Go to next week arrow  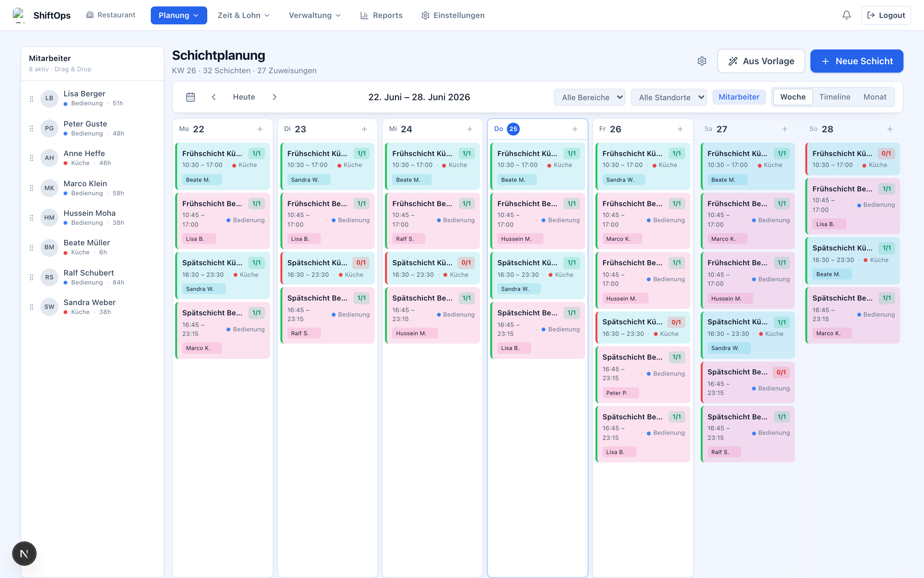coord(275,97)
